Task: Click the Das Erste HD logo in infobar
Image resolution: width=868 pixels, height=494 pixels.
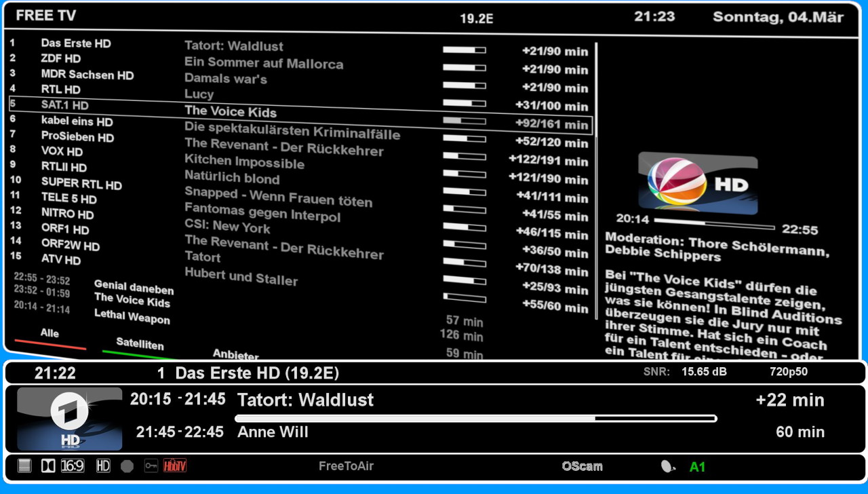Action: [70, 419]
